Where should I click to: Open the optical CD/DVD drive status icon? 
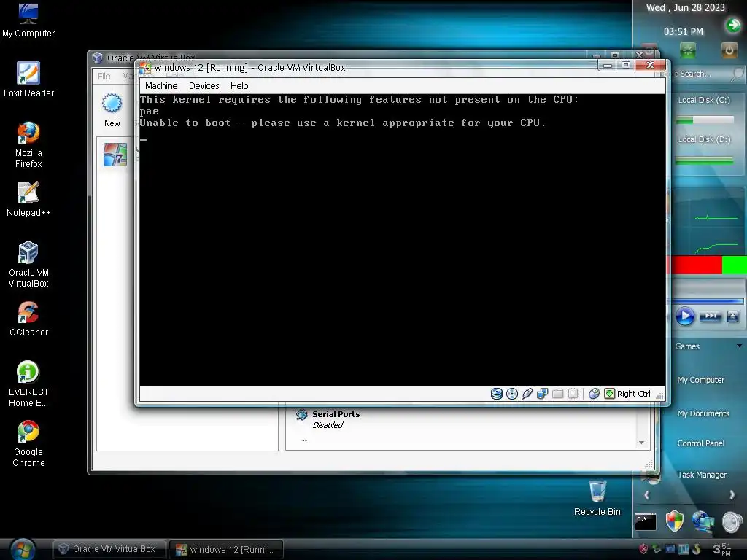coord(511,393)
